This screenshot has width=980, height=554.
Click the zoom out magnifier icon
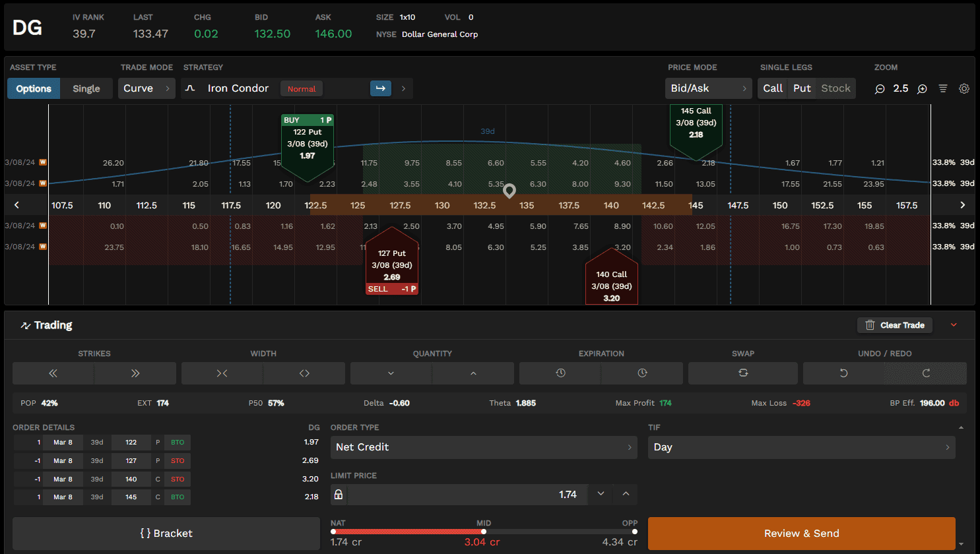pos(880,89)
